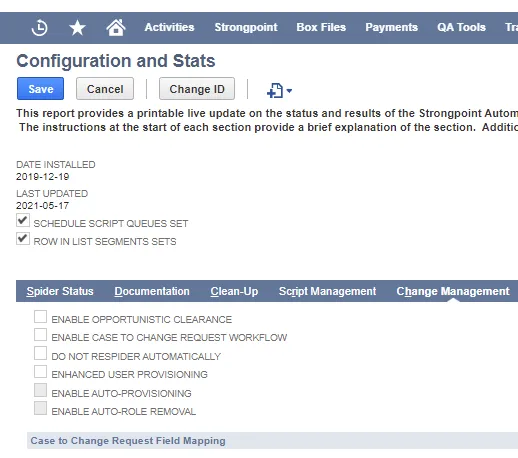The width and height of the screenshot is (518, 458).
Task: Check Enhanced User Provisioning box
Action: [40, 372]
